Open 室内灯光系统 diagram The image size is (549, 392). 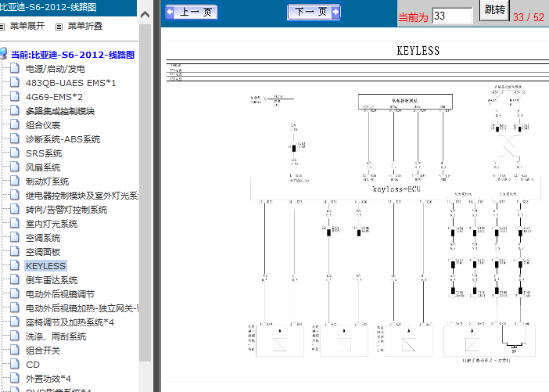coord(52,224)
